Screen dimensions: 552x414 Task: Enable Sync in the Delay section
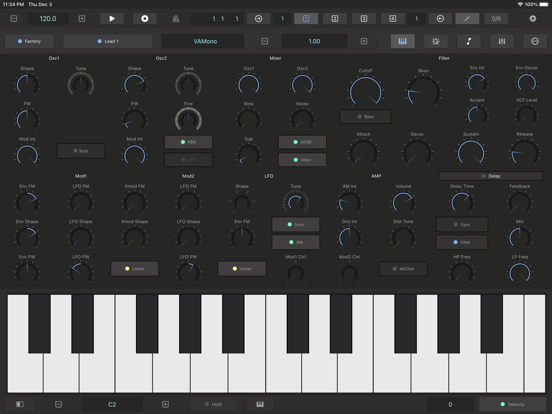pyautogui.click(x=462, y=224)
